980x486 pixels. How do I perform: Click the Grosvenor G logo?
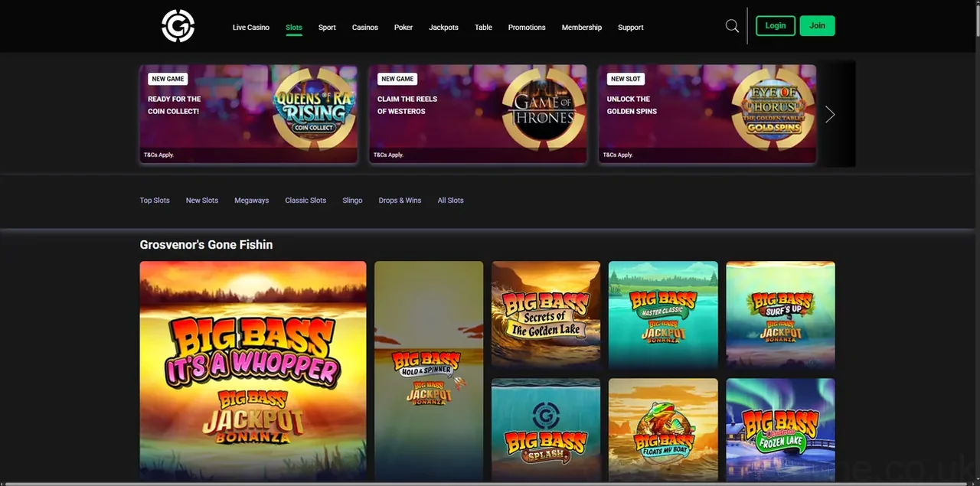coord(178,26)
